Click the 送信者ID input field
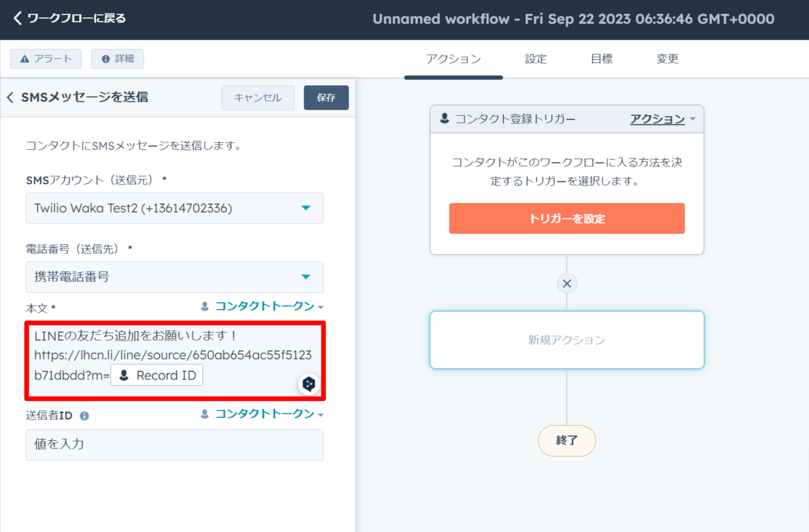The image size is (809, 532). [x=175, y=445]
